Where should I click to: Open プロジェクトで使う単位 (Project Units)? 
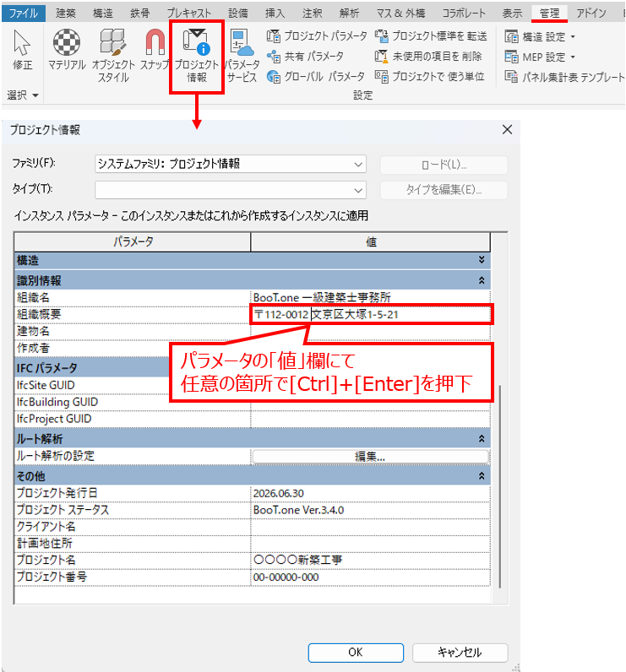click(x=430, y=77)
